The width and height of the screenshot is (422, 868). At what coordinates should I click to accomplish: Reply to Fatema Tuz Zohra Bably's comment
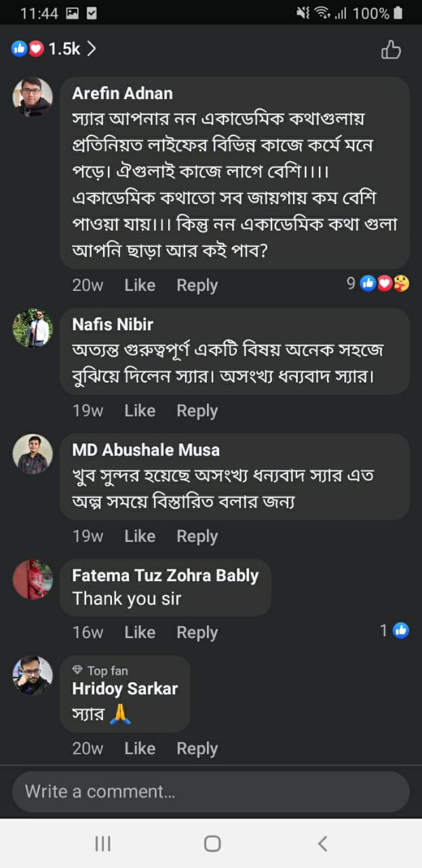(x=197, y=633)
